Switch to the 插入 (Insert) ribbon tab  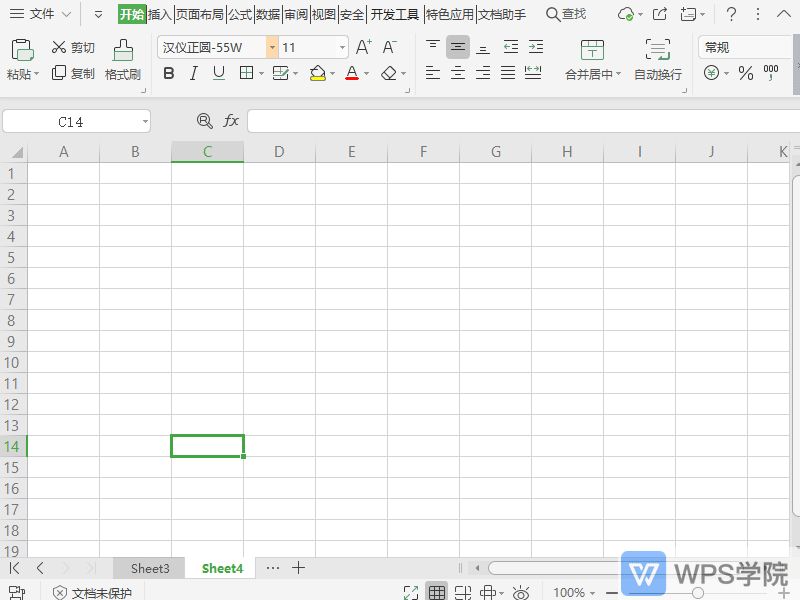(x=160, y=14)
